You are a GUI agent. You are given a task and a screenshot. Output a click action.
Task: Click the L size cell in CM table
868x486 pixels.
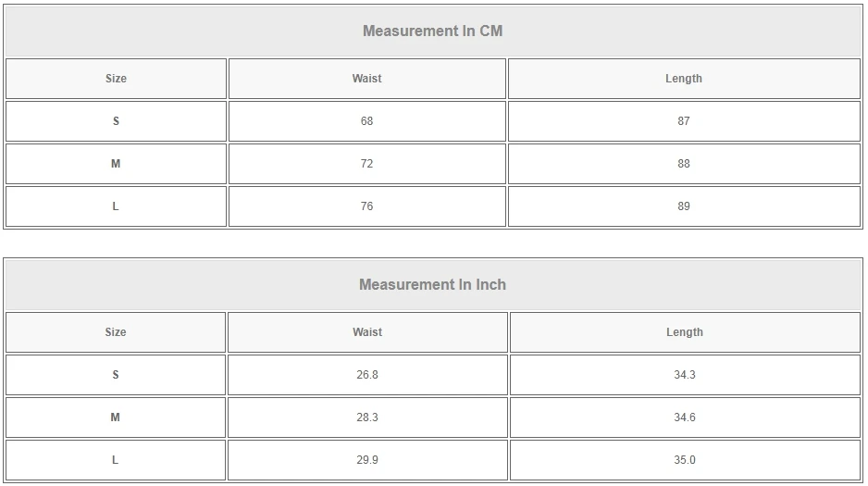(116, 206)
